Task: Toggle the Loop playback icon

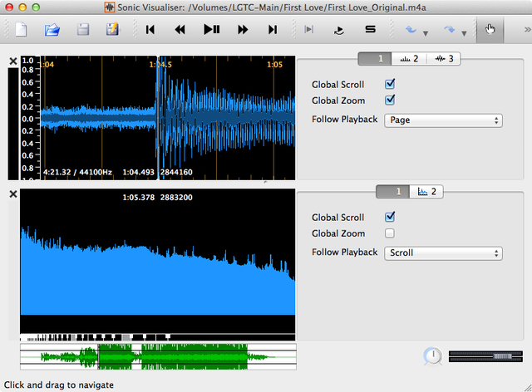Action: 338,30
